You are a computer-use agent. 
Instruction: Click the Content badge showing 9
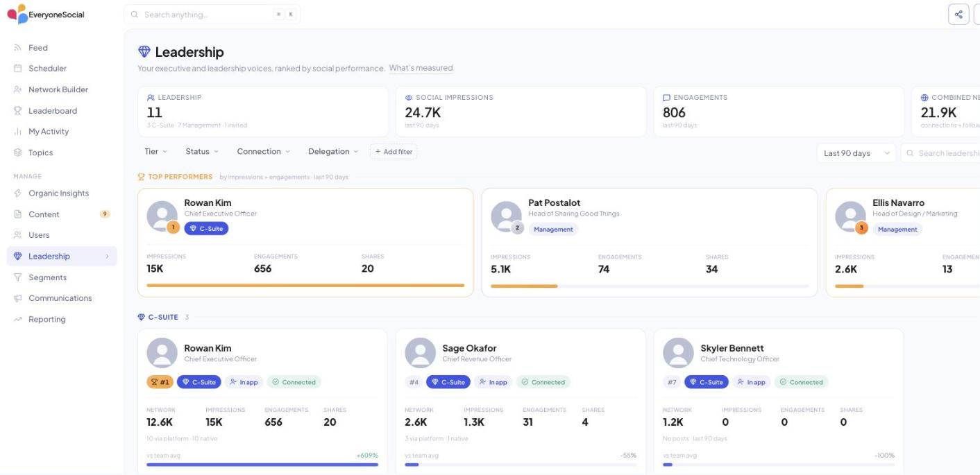coord(105,214)
